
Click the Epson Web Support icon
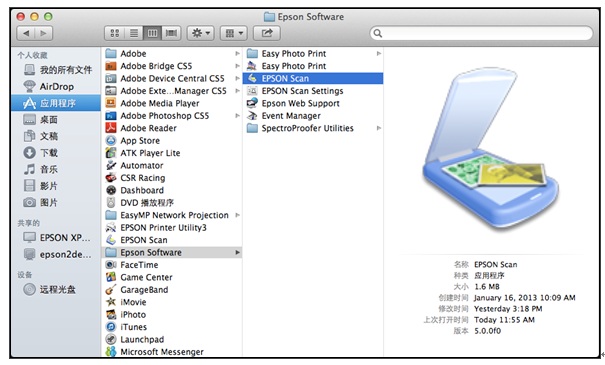coord(252,103)
